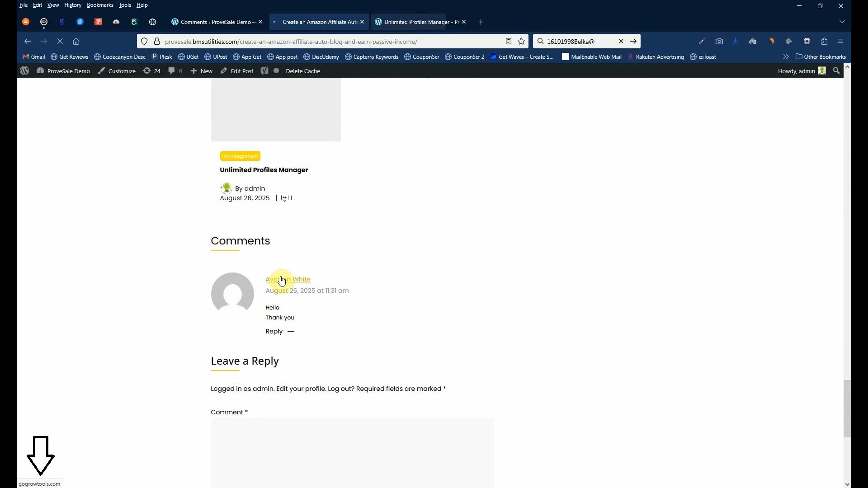Viewport: 868px width, 488px height.
Task: Click the Log out link
Action: click(x=341, y=389)
